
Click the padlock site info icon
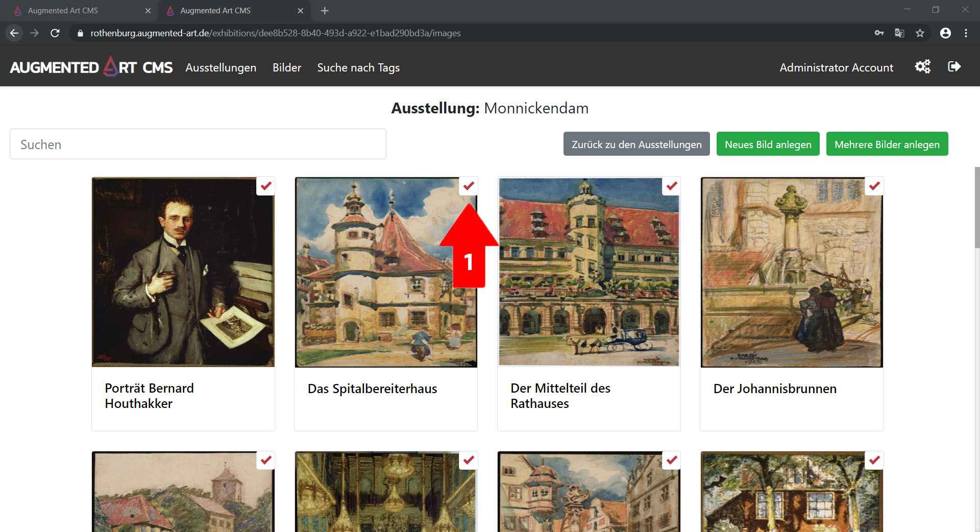coord(80,33)
